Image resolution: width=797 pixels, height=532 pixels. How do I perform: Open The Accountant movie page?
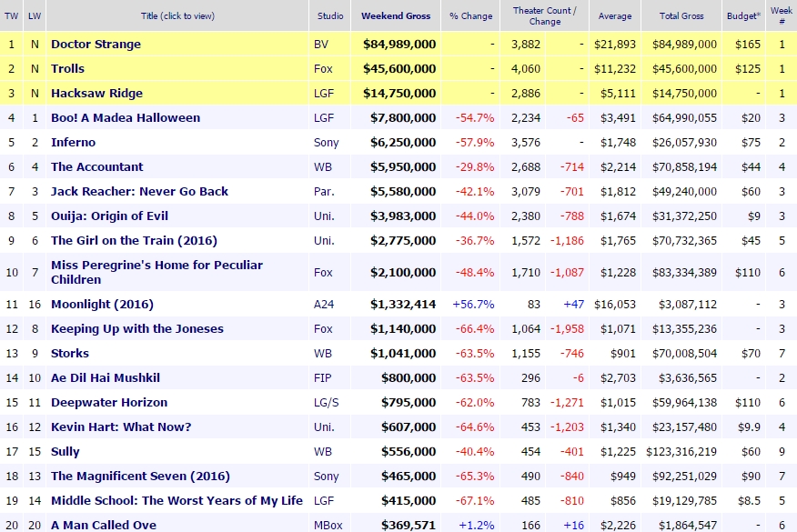[x=97, y=167]
